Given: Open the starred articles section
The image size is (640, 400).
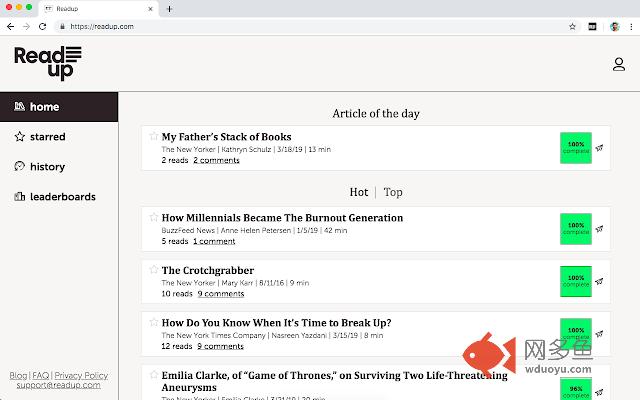Looking at the screenshot, I should pyautogui.click(x=40, y=137).
